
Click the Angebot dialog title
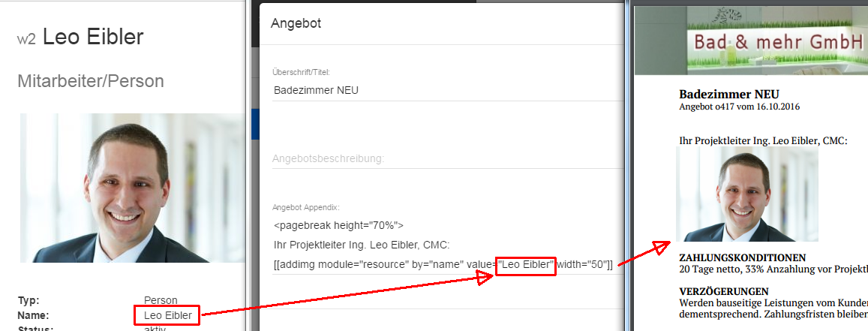[x=296, y=23]
